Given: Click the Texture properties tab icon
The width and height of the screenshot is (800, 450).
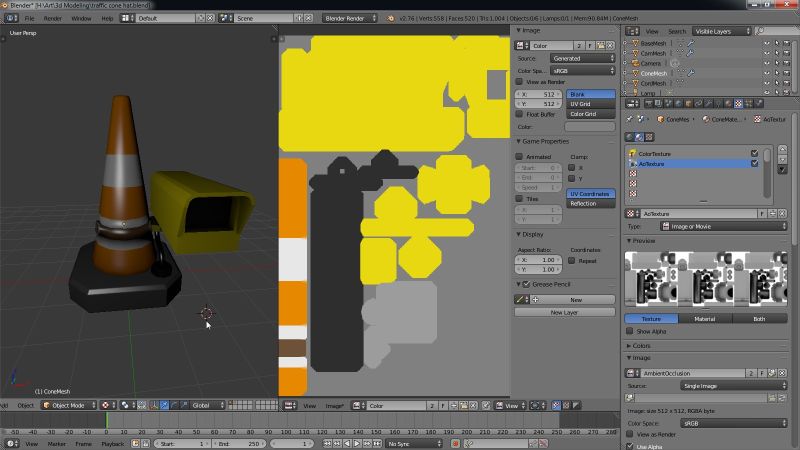Looking at the screenshot, I should [738, 104].
